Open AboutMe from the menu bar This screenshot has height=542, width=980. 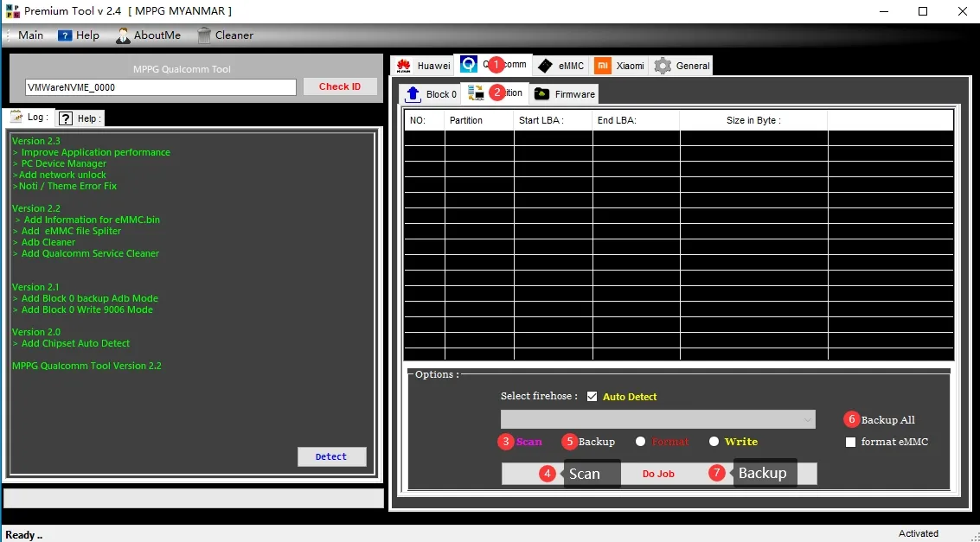click(148, 35)
